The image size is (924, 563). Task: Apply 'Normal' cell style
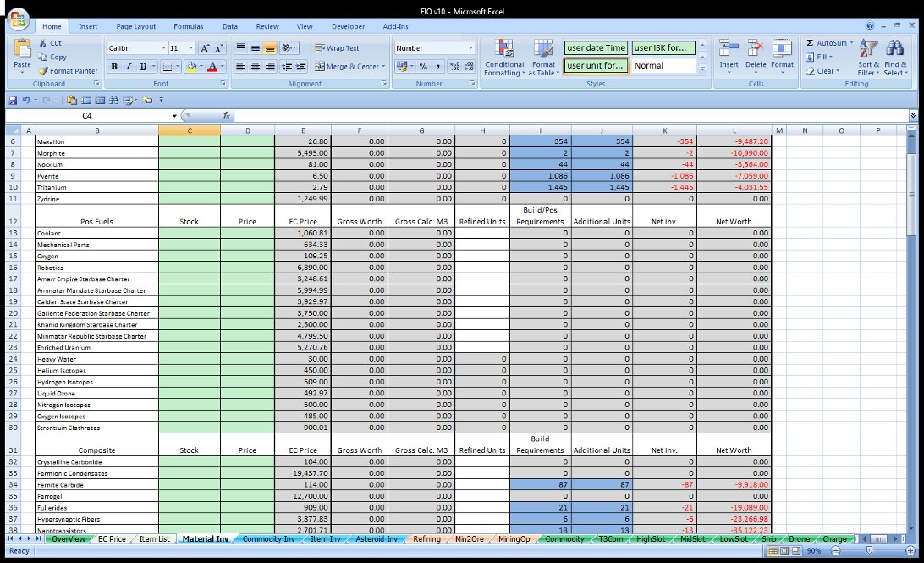[x=663, y=65]
